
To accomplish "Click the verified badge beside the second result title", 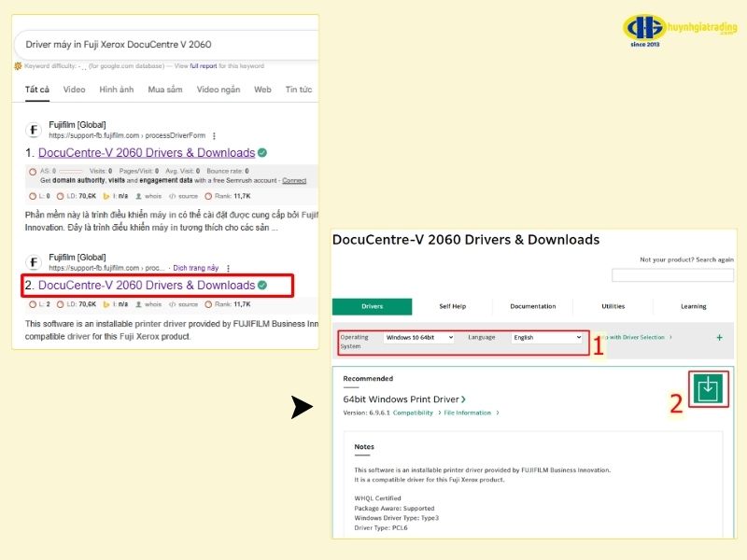I will (x=262, y=286).
